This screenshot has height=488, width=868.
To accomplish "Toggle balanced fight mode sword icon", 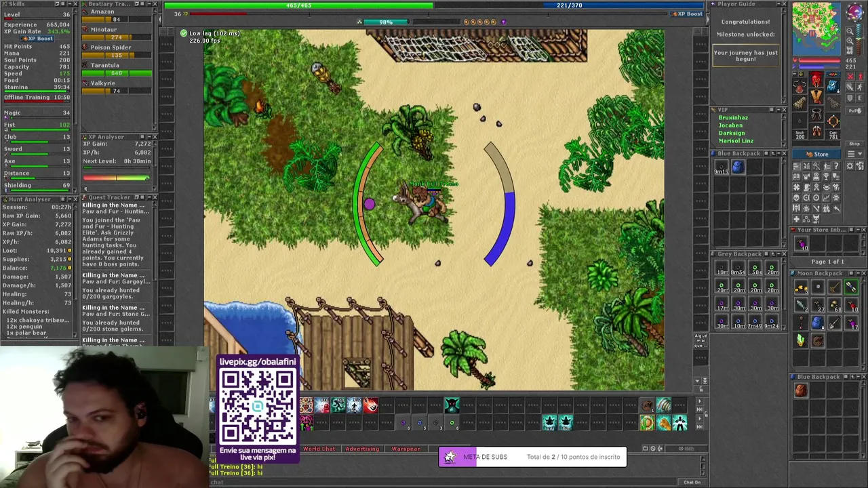I will tap(850, 87).
